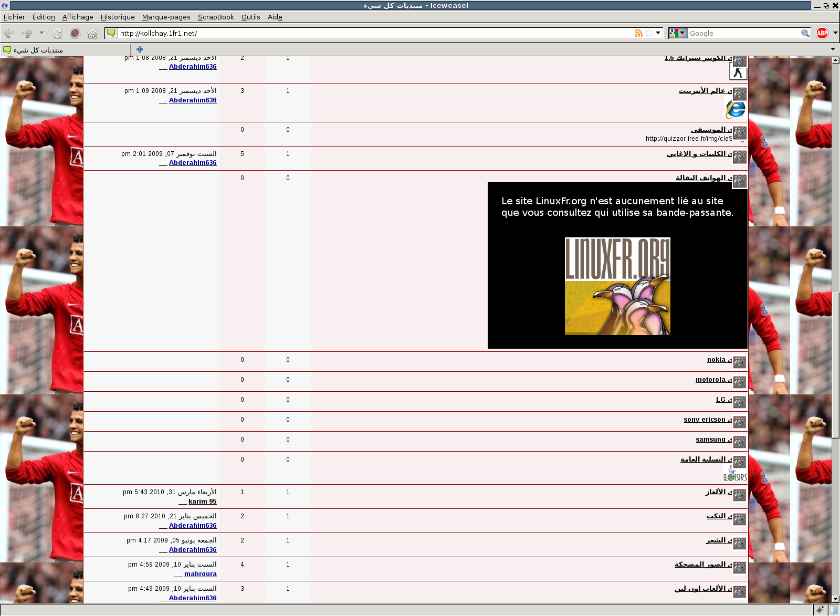Expand the address bar history dropdown
The image size is (840, 616).
pyautogui.click(x=658, y=33)
